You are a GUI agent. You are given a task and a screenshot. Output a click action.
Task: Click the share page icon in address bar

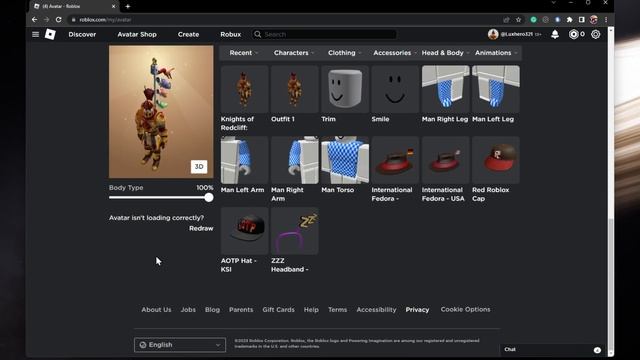(x=506, y=20)
